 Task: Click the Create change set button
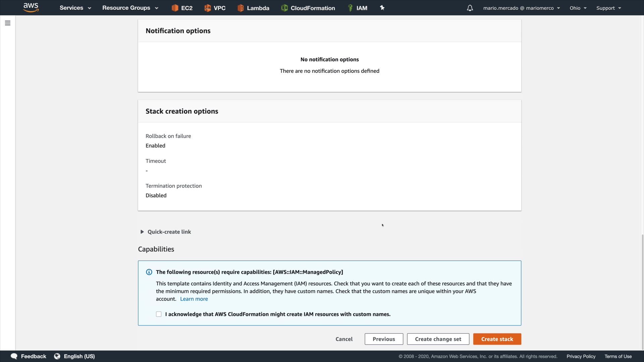pyautogui.click(x=438, y=339)
